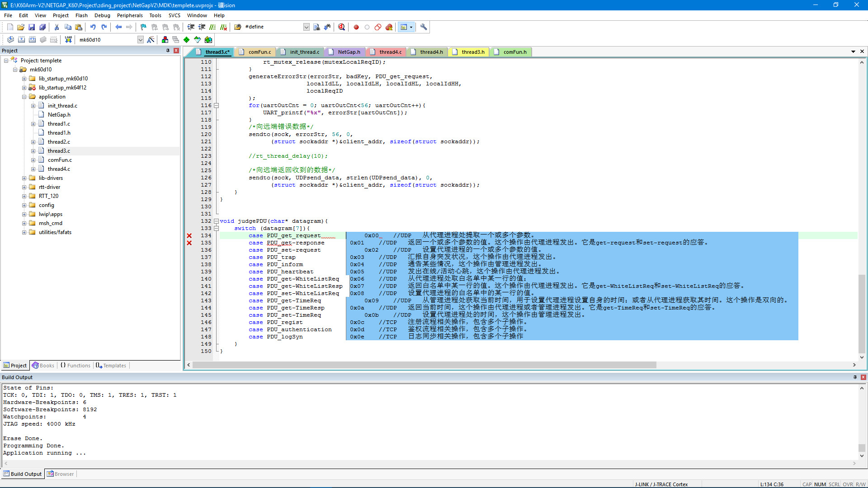868x488 pixels.
Task: Click the Open file toolbar icon
Action: point(21,27)
